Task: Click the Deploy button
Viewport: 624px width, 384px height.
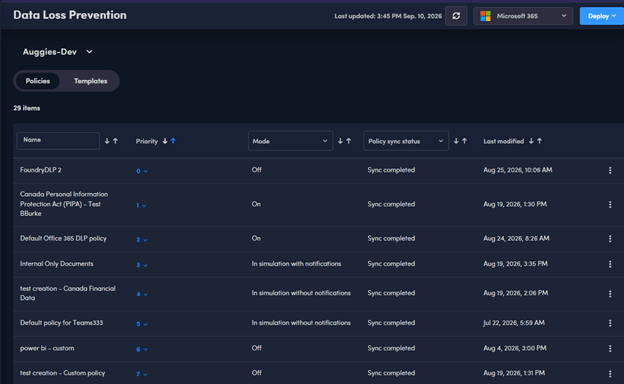Action: pos(602,16)
